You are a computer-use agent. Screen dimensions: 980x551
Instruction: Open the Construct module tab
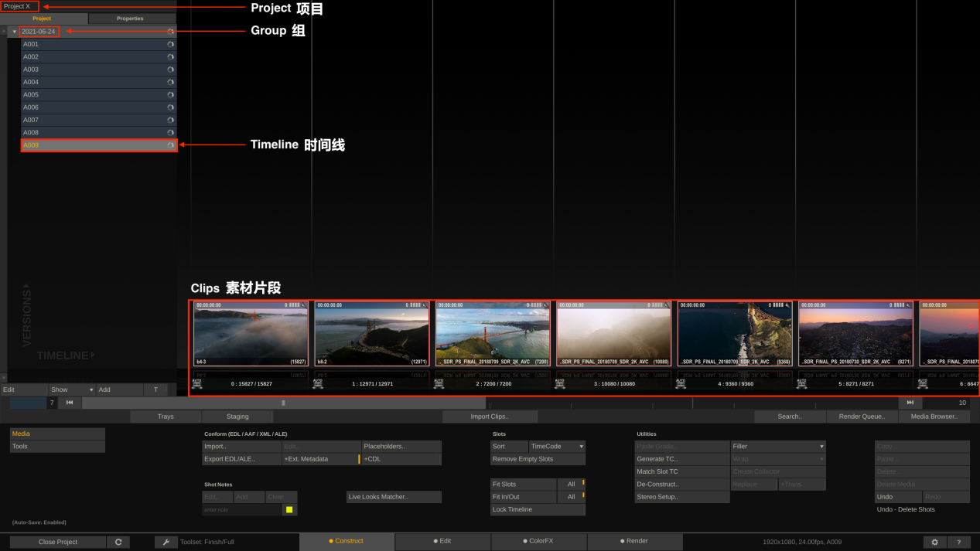347,541
